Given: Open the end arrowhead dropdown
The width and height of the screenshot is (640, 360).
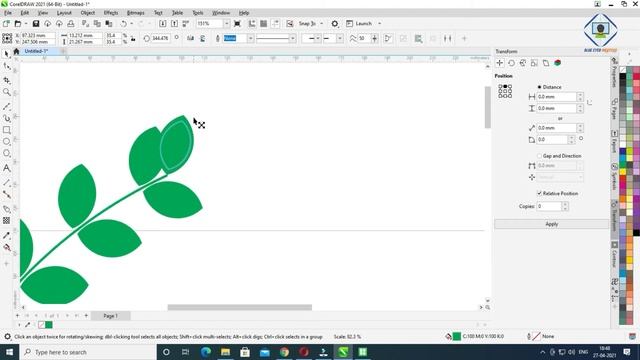Looking at the screenshot, I should 340,38.
